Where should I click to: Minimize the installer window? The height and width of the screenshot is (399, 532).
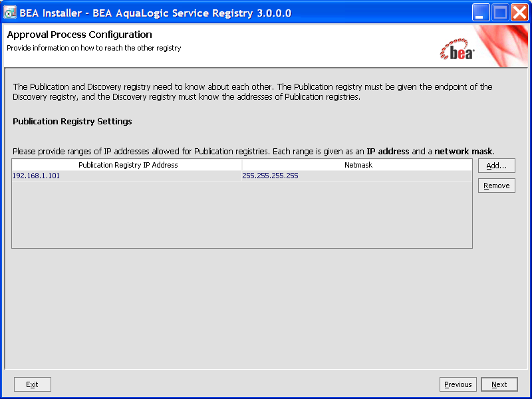tap(480, 13)
